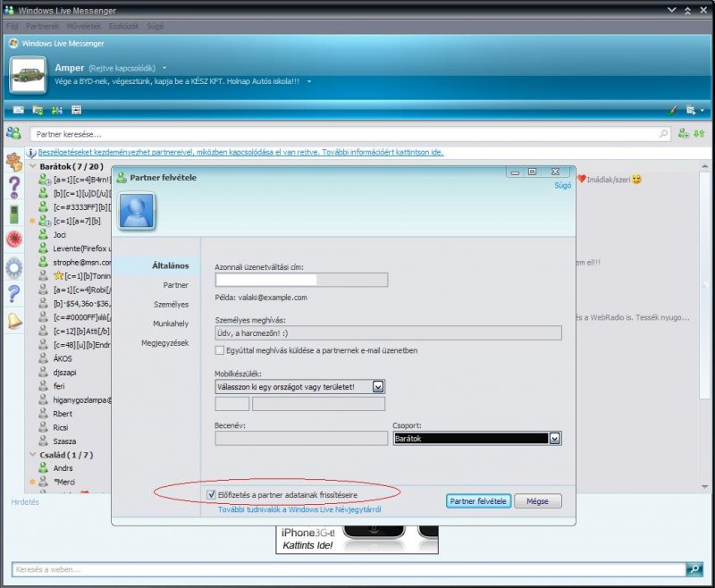
Task: Open the red round sidebar tab icon
Action: tap(14, 239)
